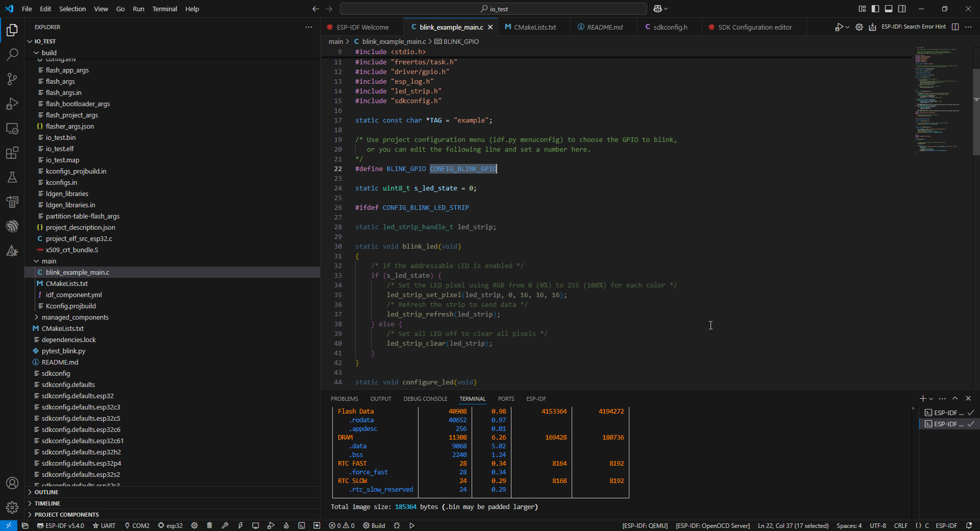Click the download-style icon beside editor gear

point(873,27)
